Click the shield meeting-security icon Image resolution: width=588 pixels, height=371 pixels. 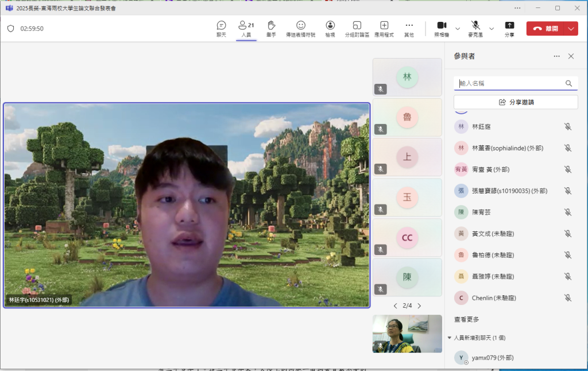(x=10, y=29)
